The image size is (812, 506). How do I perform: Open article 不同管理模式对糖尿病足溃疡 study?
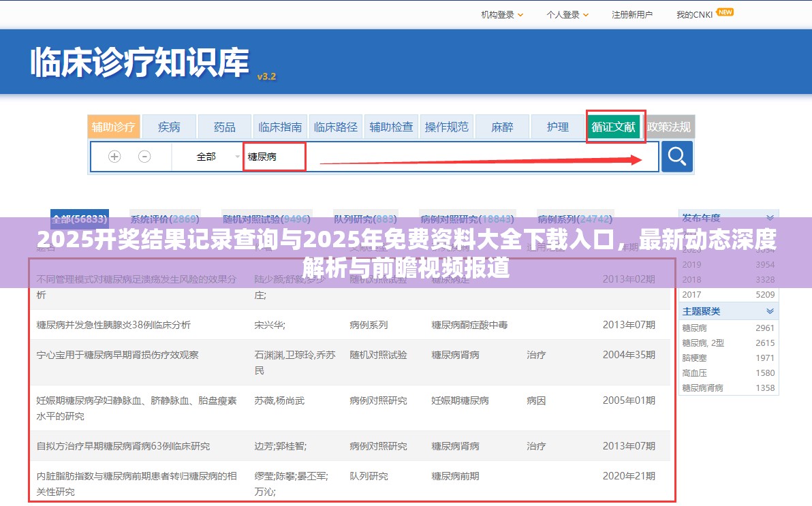pos(137,287)
